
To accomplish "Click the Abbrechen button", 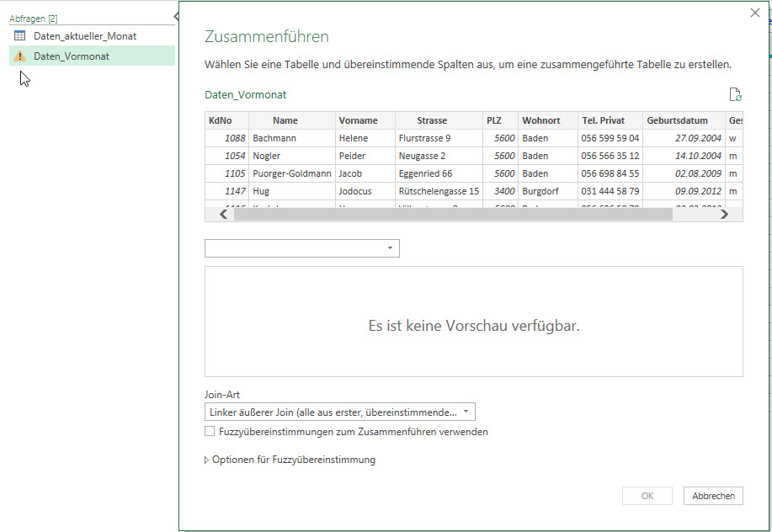I will coord(713,496).
